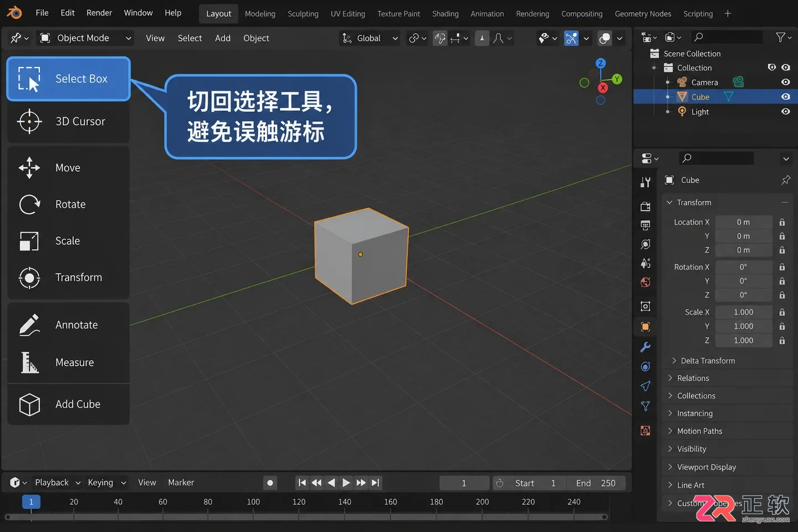Open the Object properties orange square tab

tap(646, 327)
